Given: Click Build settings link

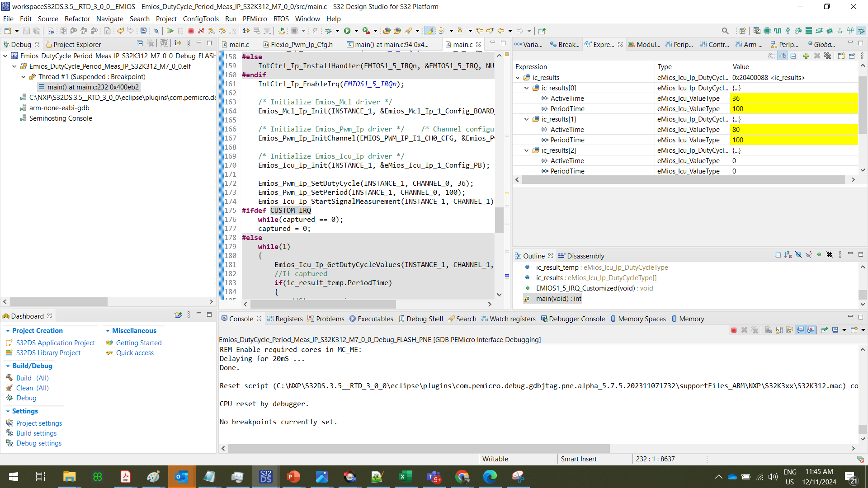Looking at the screenshot, I should [x=36, y=433].
